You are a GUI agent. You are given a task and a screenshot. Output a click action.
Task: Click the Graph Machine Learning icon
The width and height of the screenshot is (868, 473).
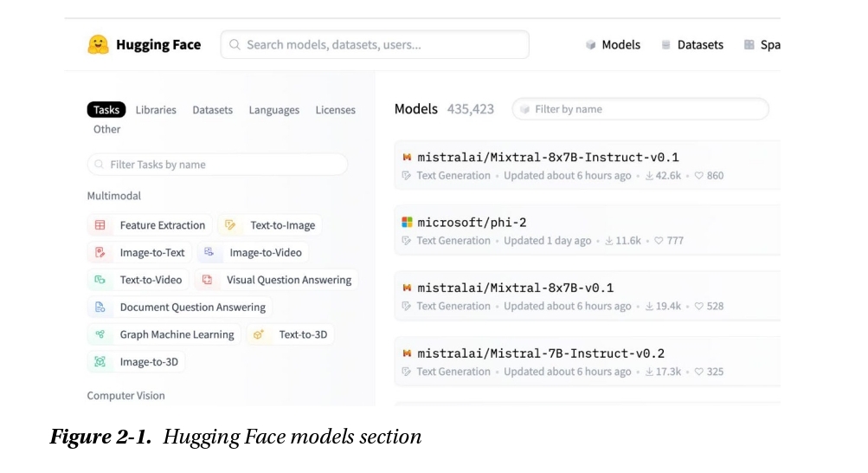point(100,334)
